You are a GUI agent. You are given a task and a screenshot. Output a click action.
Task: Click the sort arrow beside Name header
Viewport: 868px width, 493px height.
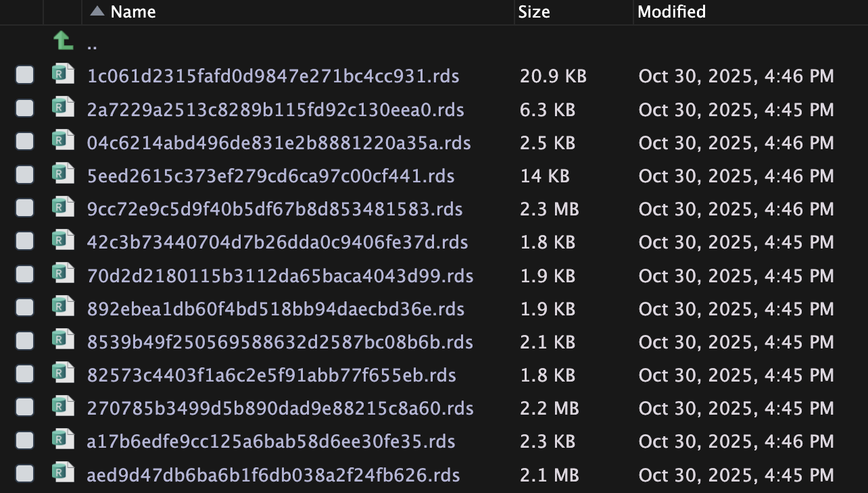(97, 11)
